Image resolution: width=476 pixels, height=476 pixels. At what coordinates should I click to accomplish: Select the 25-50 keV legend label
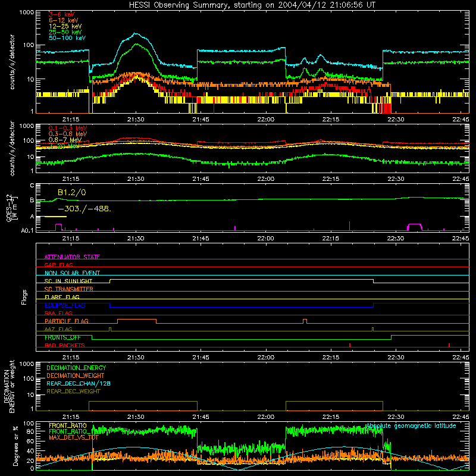(65, 32)
